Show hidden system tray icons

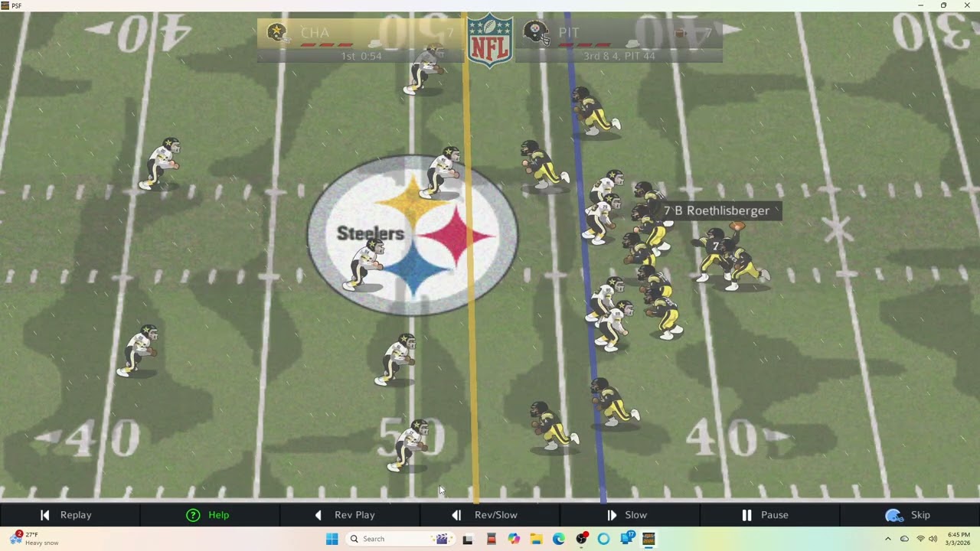pos(888,539)
